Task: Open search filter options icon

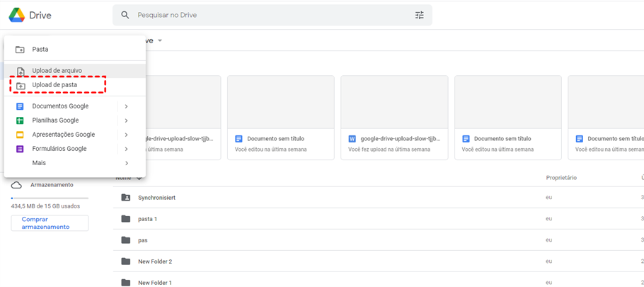Action: (419, 15)
